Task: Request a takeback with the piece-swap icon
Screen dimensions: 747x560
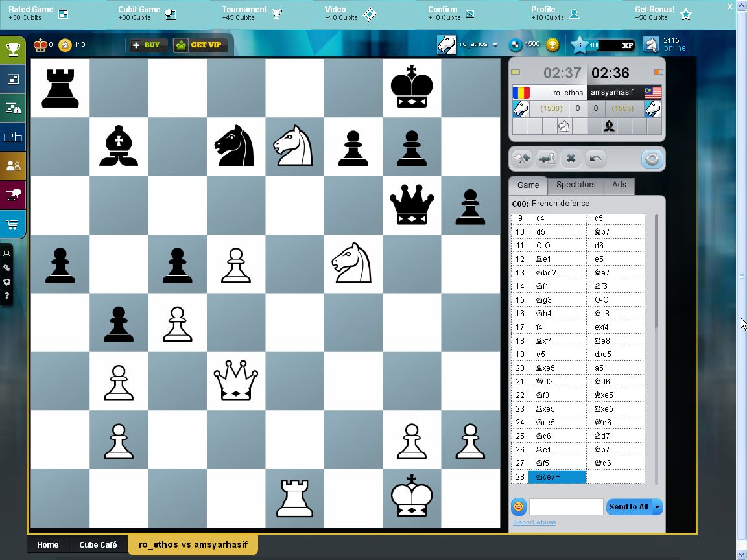Action: point(547,158)
